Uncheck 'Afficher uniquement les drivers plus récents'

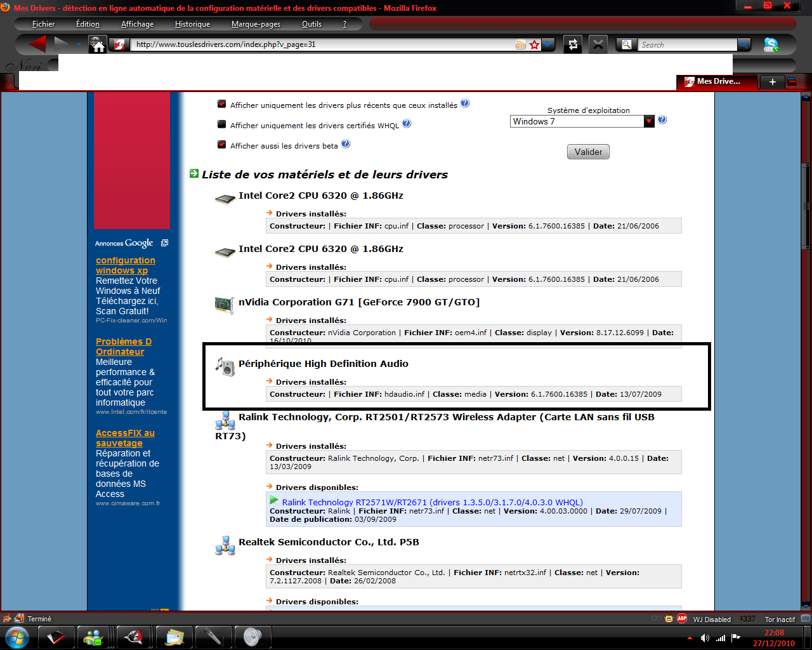(222, 104)
